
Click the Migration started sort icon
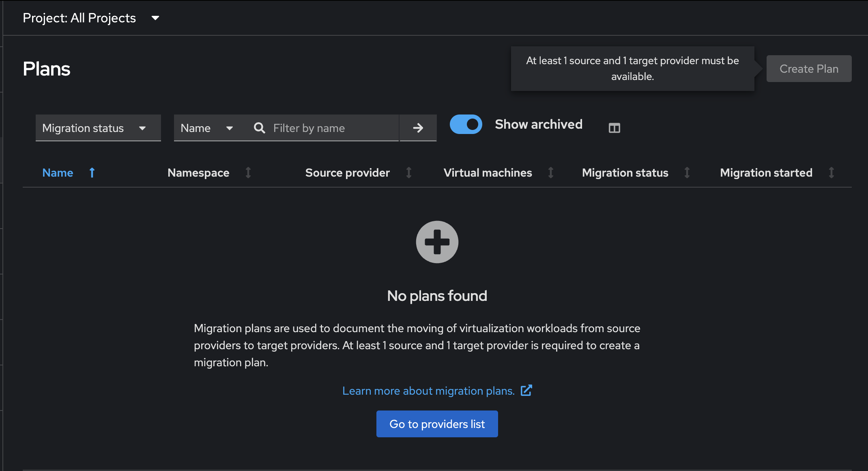click(831, 173)
